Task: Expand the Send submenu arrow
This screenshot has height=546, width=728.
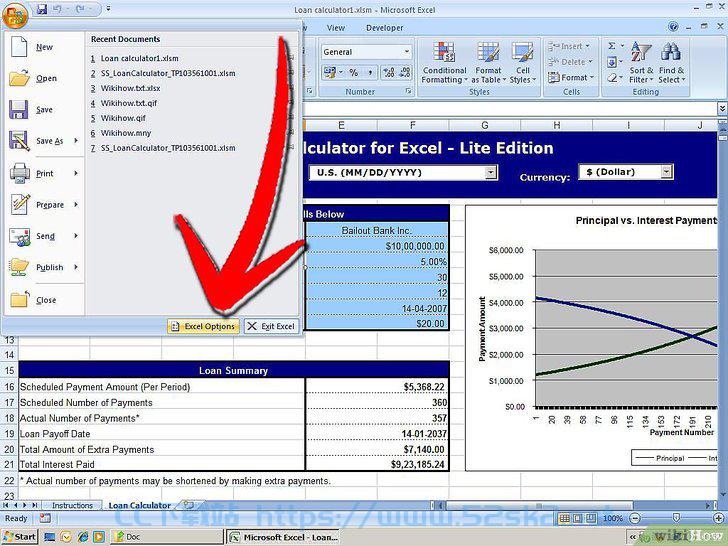Action: [x=76, y=236]
